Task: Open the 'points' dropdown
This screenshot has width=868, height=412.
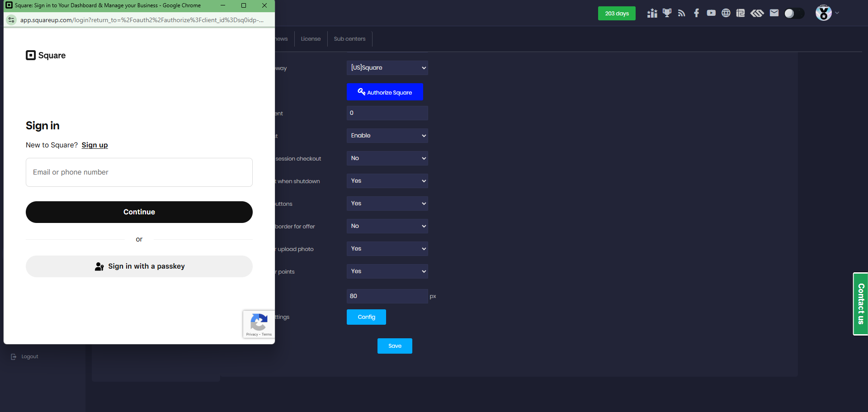Action: tap(387, 271)
